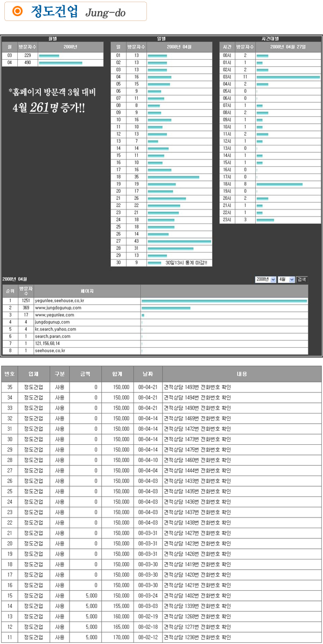
Task: Open the 2008년 year dropdown
Action: (x=266, y=279)
